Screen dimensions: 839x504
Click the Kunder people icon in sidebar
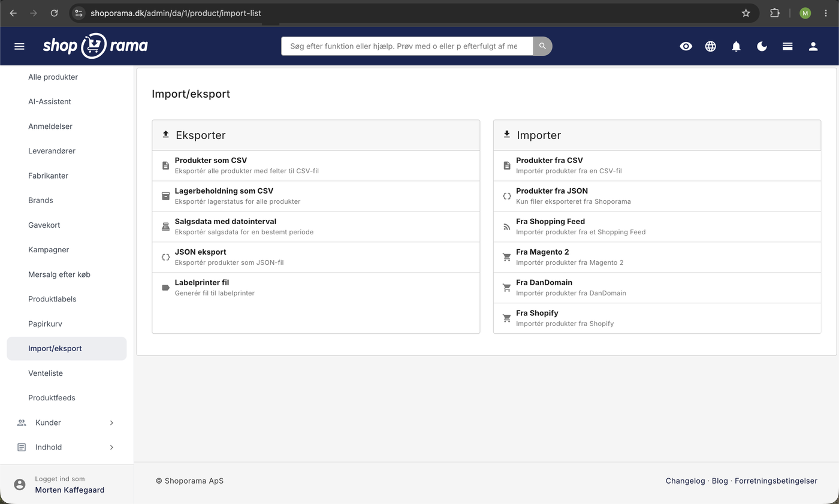(x=22, y=422)
